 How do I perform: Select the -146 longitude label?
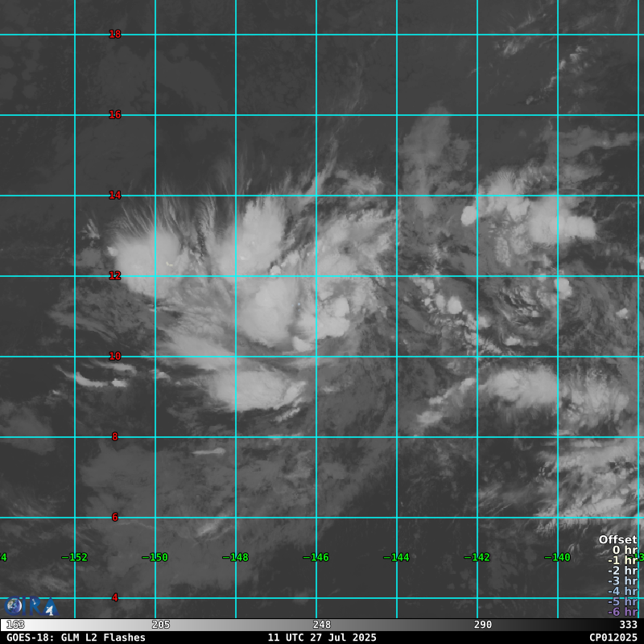tap(316, 557)
